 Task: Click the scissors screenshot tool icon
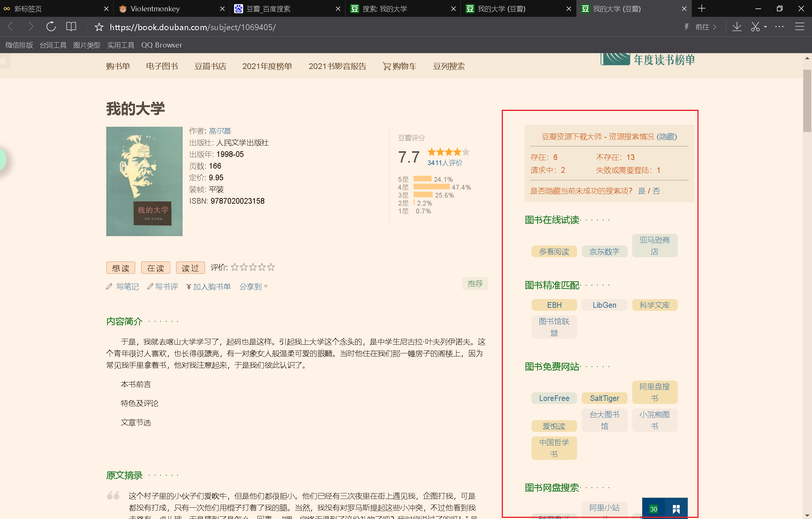[x=755, y=27]
